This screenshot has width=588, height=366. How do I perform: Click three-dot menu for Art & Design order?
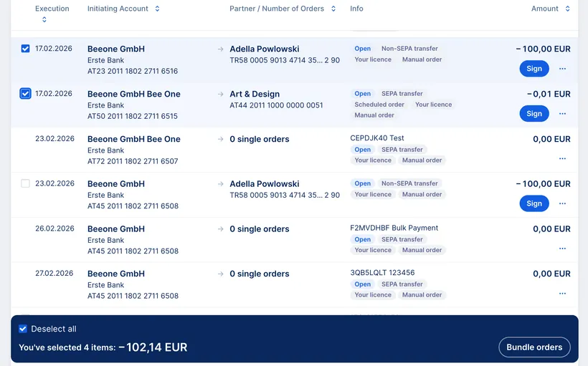[x=562, y=114]
